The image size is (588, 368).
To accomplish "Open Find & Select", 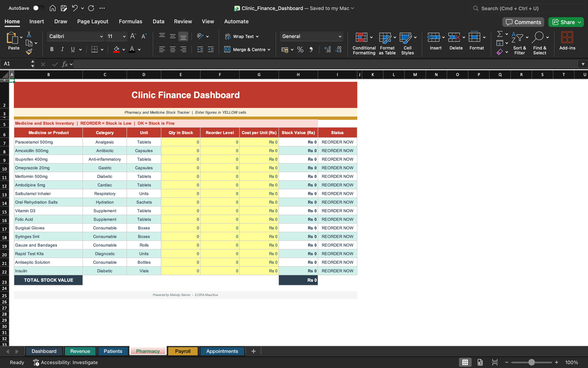I will (540, 44).
